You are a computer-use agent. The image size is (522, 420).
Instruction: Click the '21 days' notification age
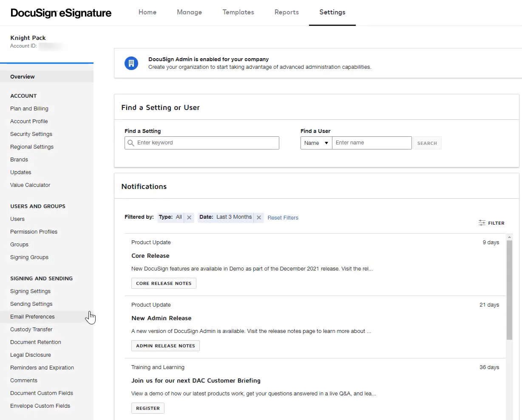point(489,305)
